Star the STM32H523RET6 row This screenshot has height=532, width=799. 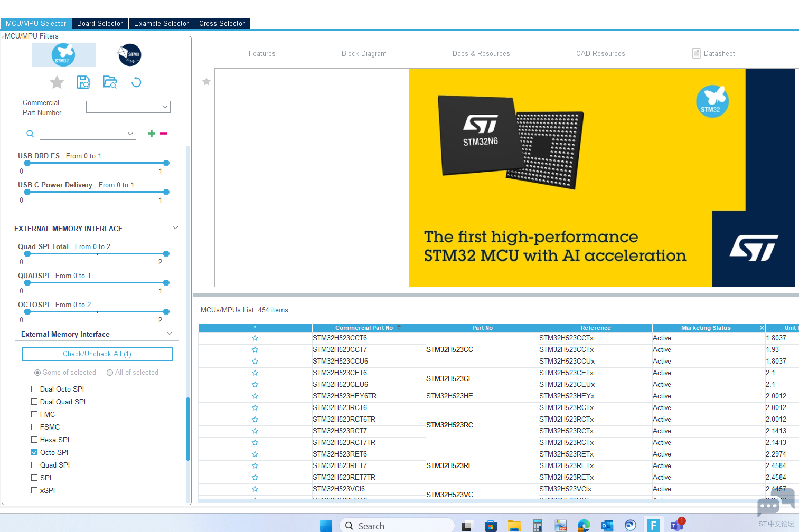[255, 454]
